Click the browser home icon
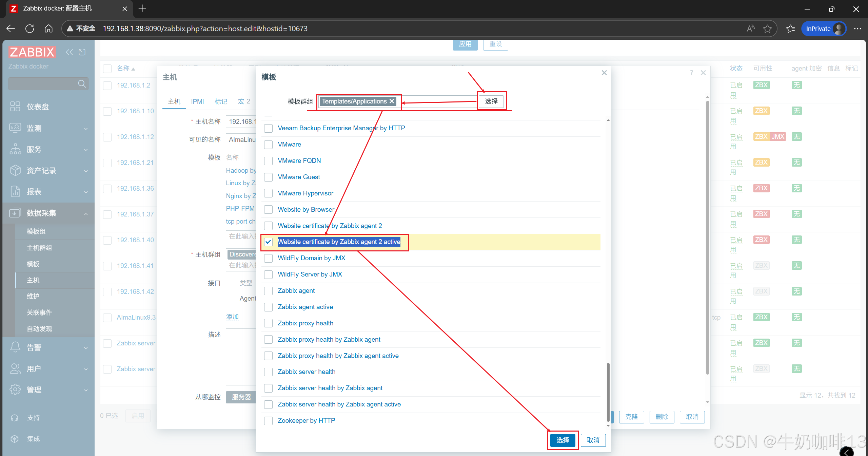 click(x=48, y=28)
